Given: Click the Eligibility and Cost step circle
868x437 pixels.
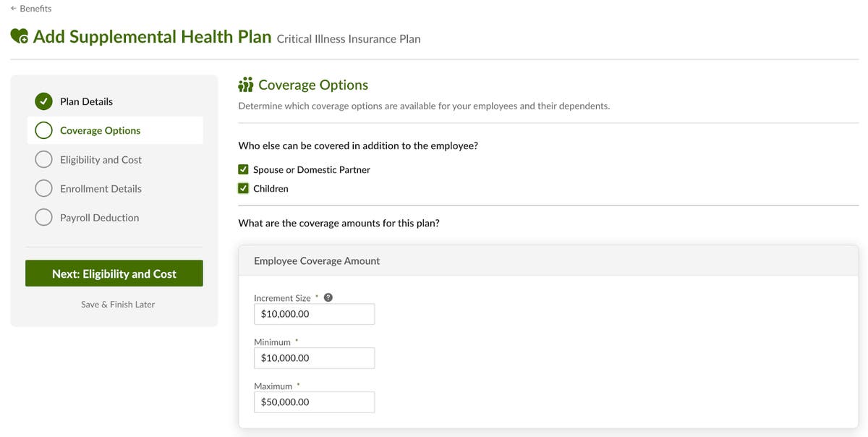Looking at the screenshot, I should 43,159.
